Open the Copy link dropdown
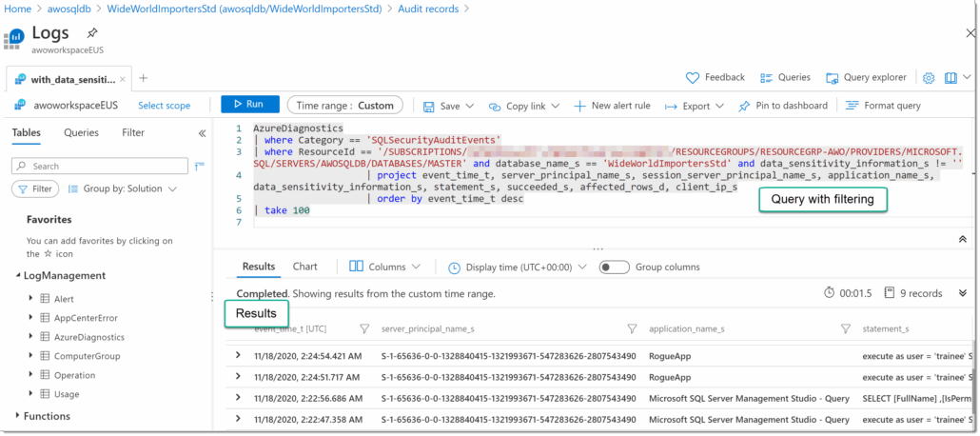 pyautogui.click(x=523, y=106)
